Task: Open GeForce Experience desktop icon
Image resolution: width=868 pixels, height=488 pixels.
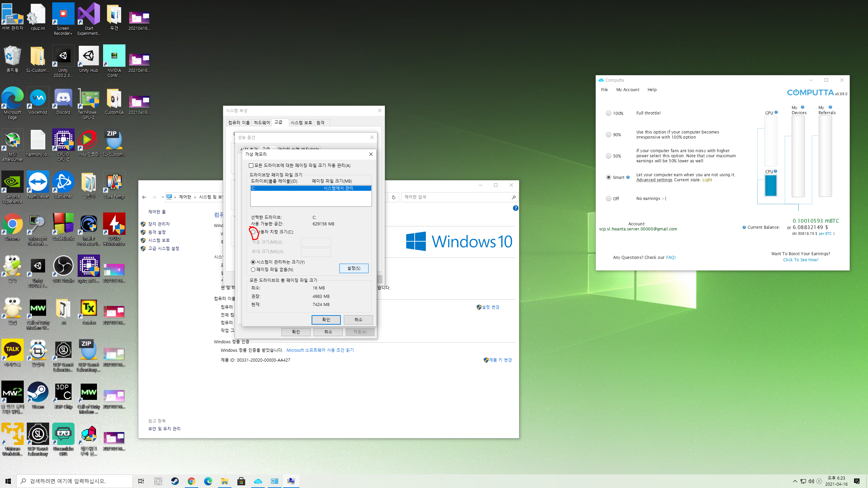Action: (x=13, y=188)
